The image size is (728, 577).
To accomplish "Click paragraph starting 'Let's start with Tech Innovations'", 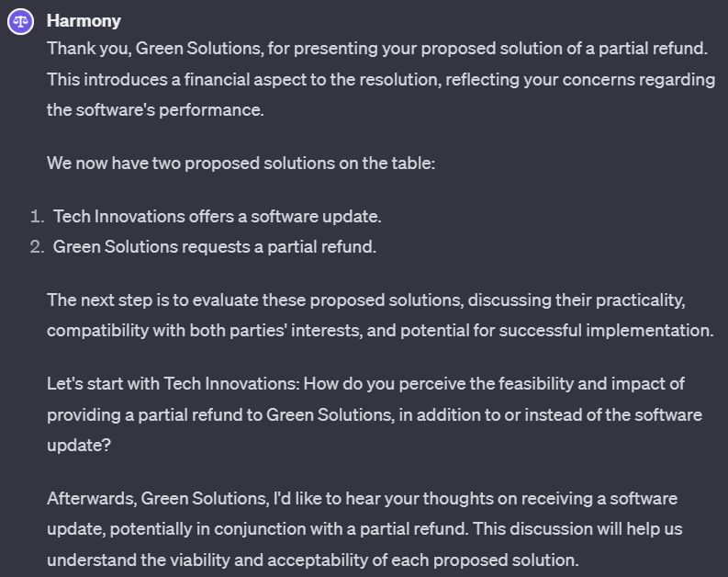I will point(375,414).
